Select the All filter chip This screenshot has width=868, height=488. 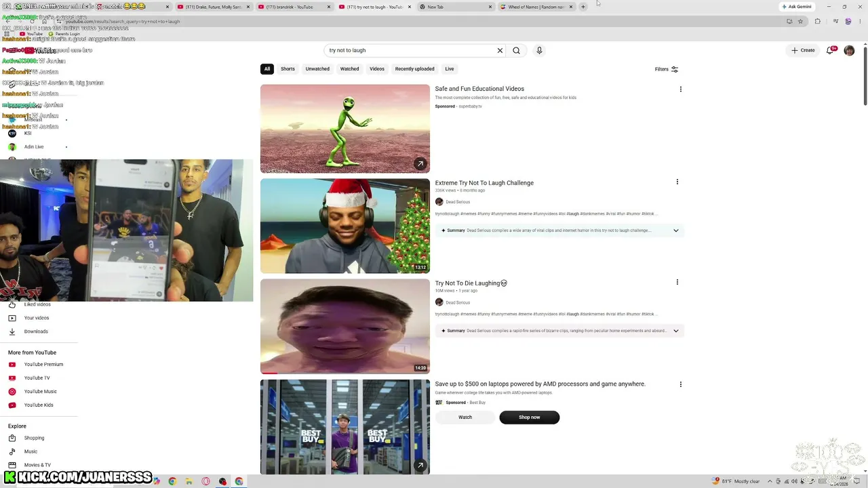point(267,69)
